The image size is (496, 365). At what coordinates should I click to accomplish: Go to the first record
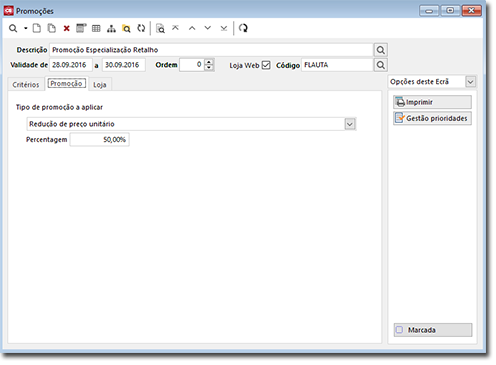point(175,28)
